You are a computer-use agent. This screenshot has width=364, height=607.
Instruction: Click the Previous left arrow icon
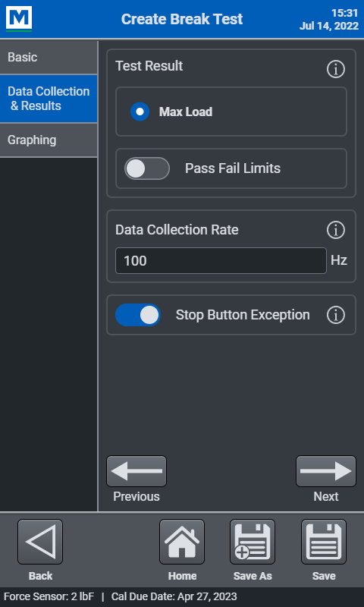point(136,471)
